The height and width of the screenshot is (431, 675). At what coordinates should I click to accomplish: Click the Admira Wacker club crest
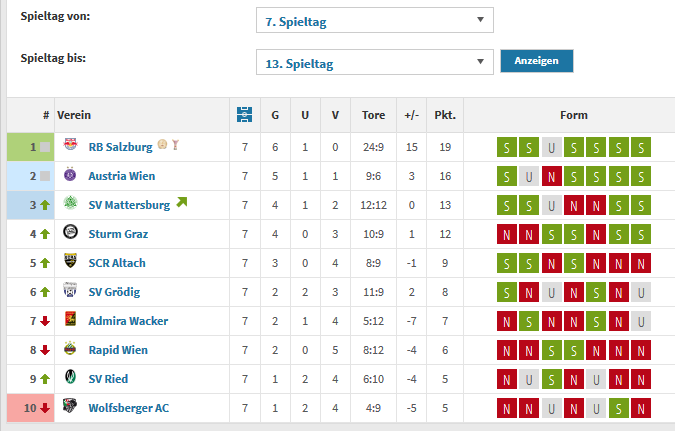70,319
